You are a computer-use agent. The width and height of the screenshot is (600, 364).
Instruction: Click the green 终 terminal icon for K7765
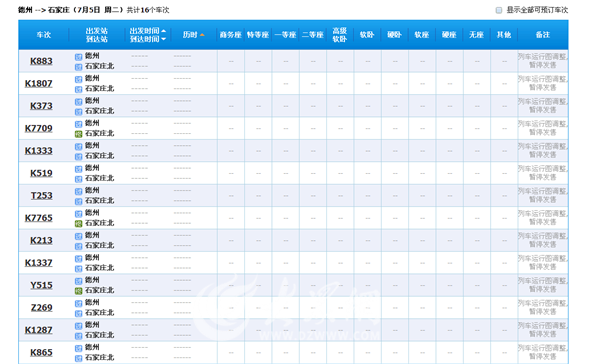click(x=78, y=224)
